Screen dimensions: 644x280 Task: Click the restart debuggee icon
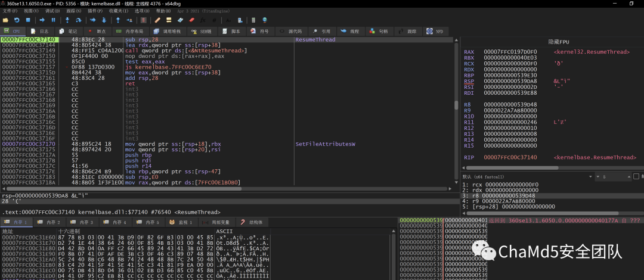click(x=18, y=20)
